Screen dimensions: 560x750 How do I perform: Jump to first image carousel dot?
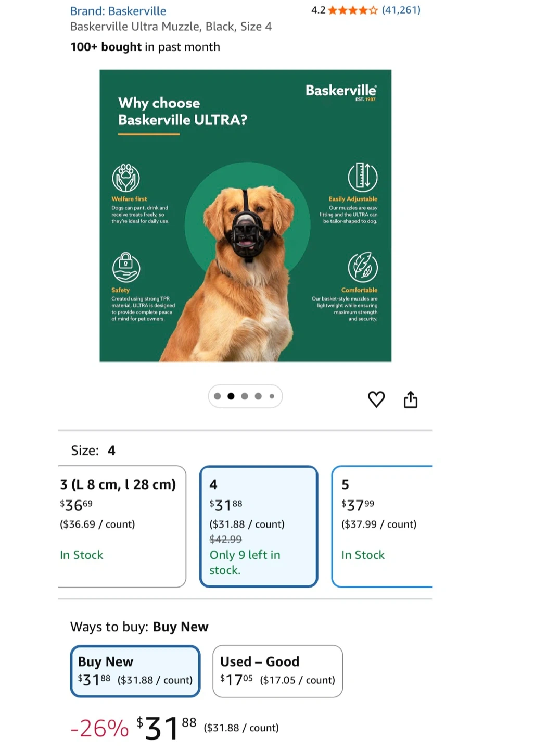[218, 396]
